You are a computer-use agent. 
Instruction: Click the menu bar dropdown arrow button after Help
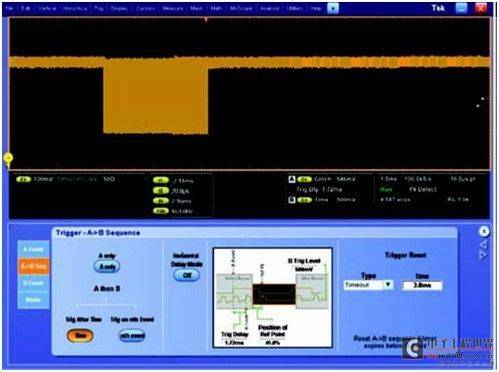click(x=333, y=8)
